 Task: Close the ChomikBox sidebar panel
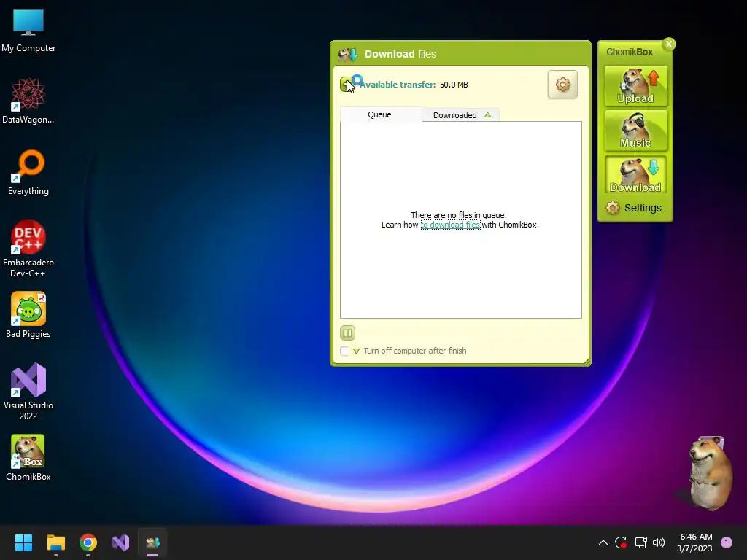669,44
